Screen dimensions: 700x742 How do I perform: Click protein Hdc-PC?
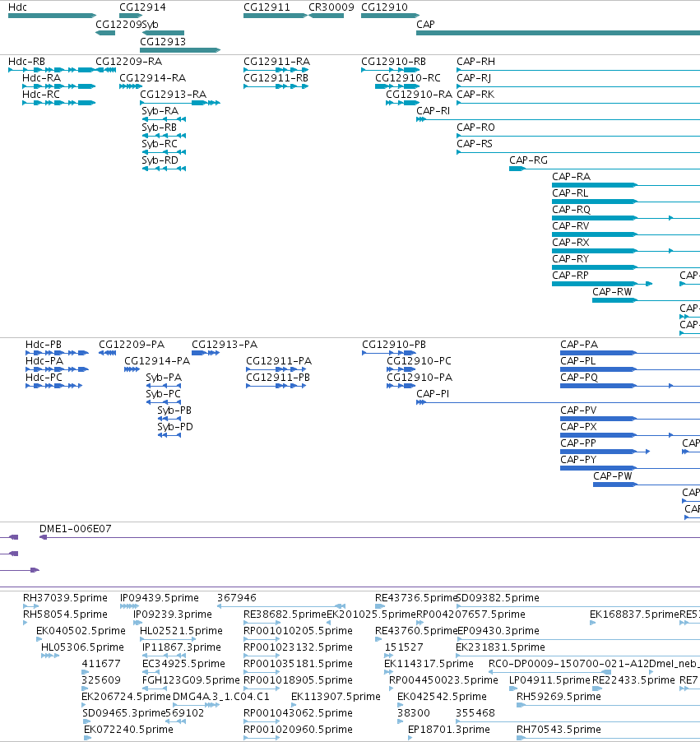53,386
